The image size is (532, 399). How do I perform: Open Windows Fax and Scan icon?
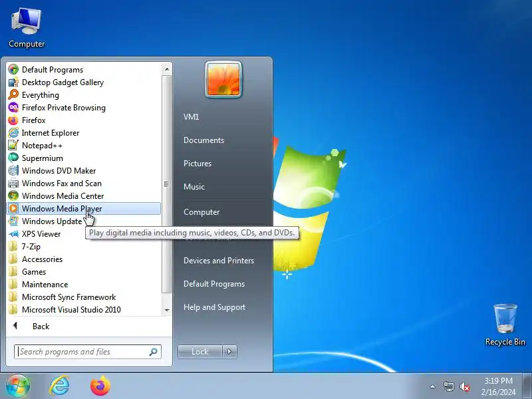click(13, 184)
